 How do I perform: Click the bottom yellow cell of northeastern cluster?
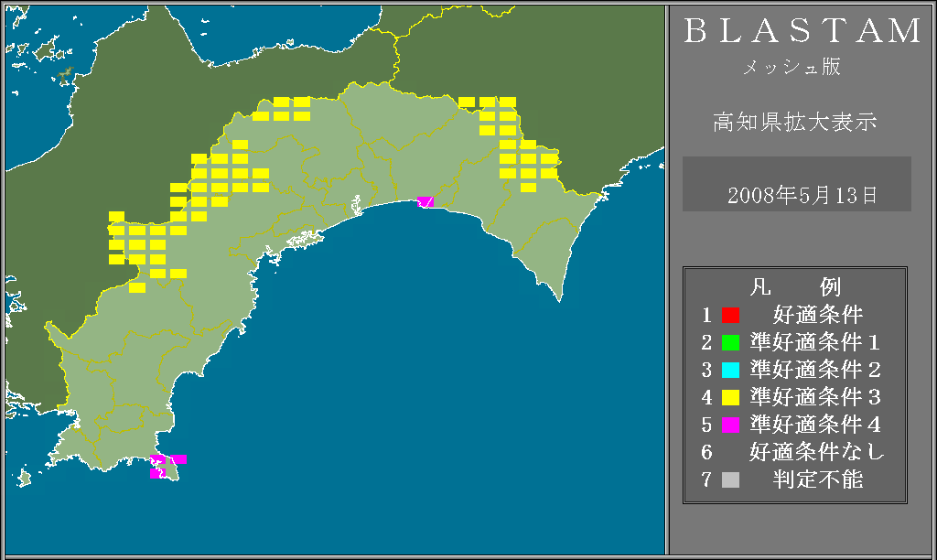(x=528, y=188)
